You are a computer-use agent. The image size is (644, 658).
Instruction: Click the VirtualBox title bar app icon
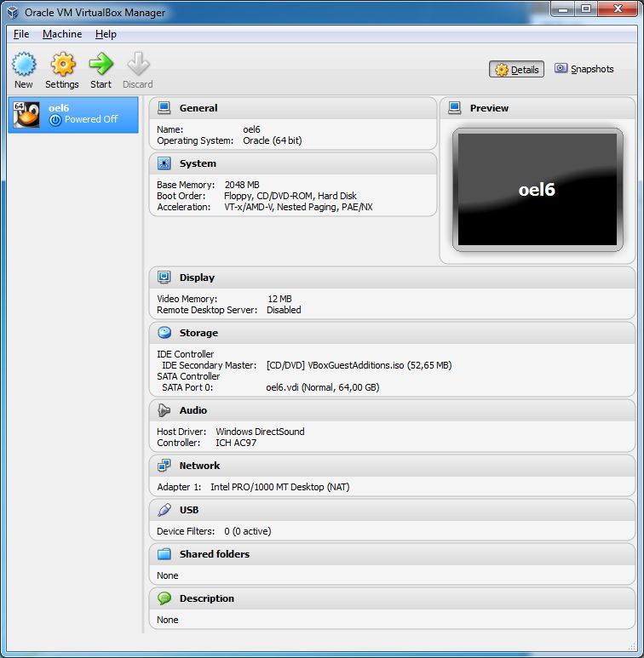coord(13,12)
